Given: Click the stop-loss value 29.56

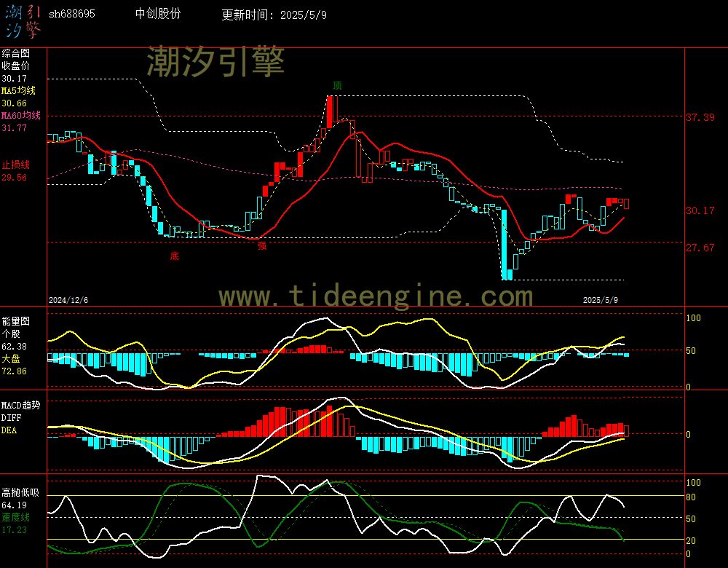Looking at the screenshot, I should tap(14, 178).
